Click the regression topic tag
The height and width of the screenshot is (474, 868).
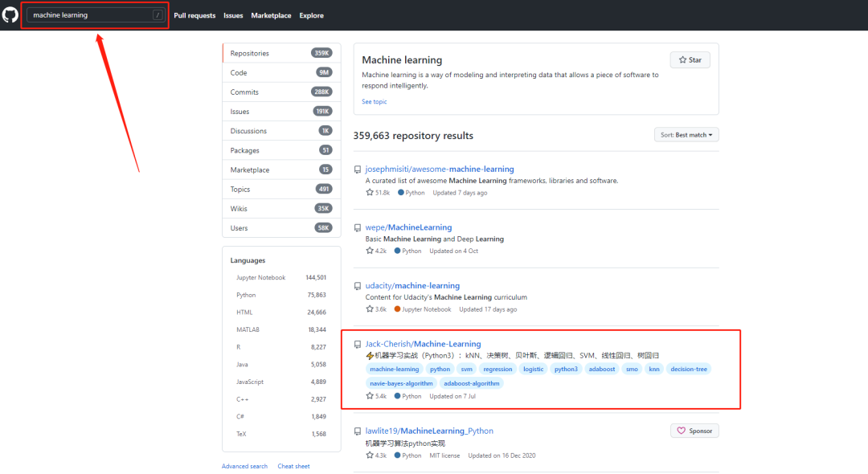coord(497,369)
